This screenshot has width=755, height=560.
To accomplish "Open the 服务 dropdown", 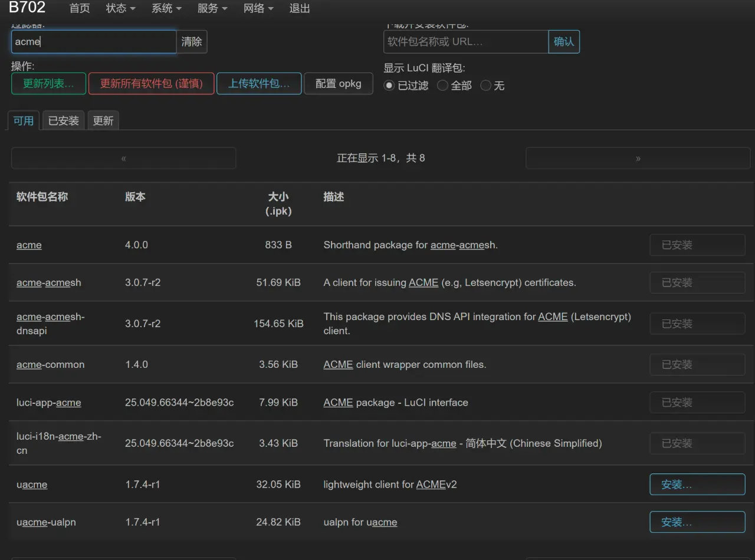I will (212, 8).
